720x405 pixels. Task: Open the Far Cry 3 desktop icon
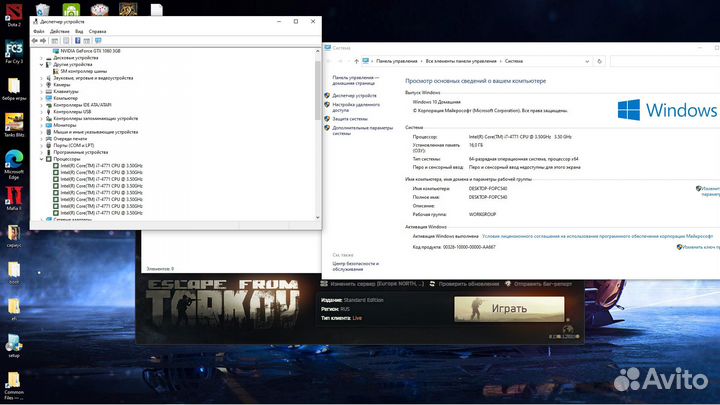click(14, 51)
